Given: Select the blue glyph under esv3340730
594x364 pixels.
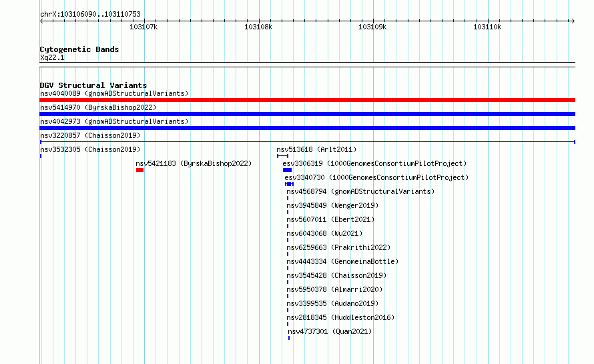Looking at the screenshot, I should click(290, 184).
